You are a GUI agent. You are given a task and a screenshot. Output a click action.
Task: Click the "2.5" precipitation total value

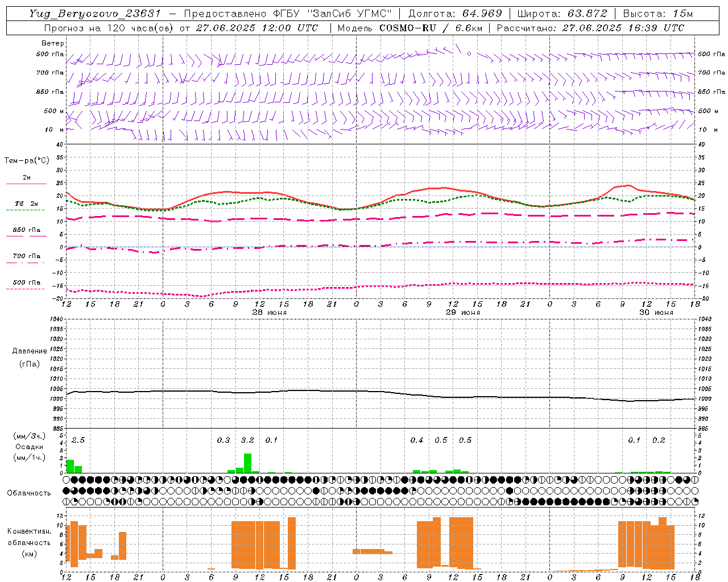tap(78, 440)
